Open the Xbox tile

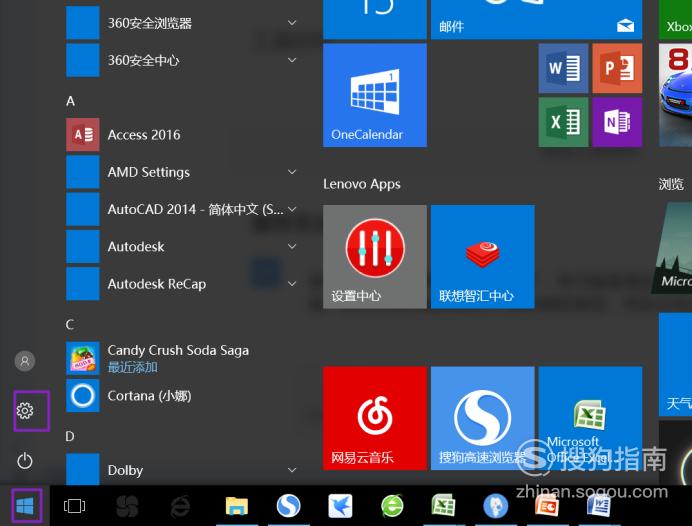coord(675,19)
